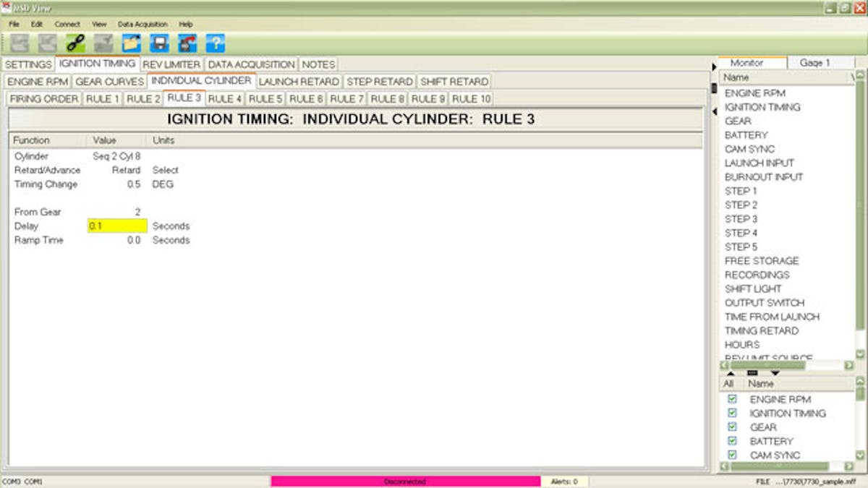This screenshot has height=488, width=868.
Task: Open the Data Acquisition menu
Action: 142,24
